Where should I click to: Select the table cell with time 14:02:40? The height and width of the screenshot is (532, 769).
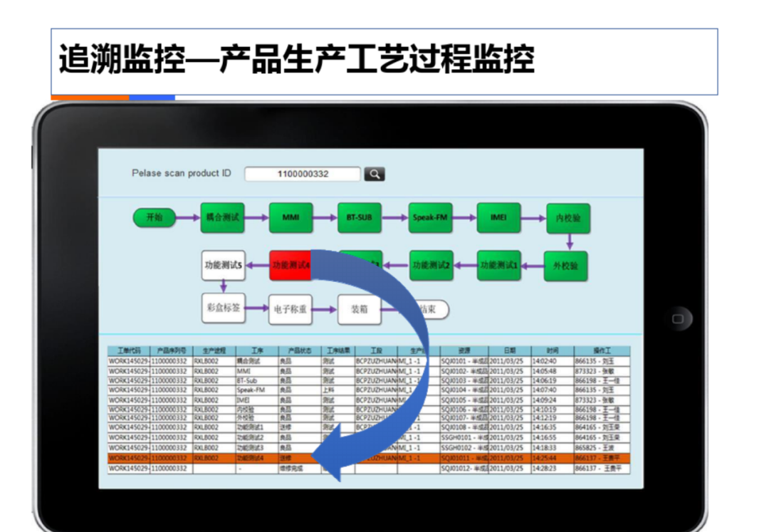pos(553,361)
